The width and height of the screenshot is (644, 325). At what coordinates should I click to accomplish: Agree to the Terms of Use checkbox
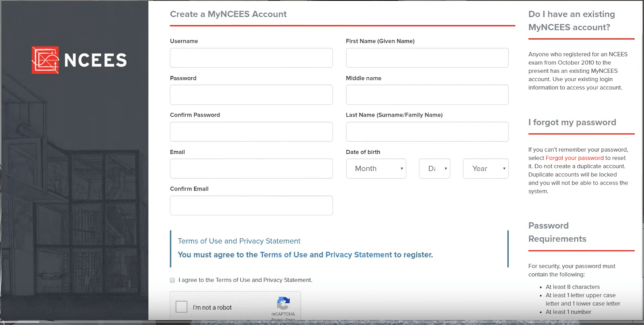pos(172,280)
